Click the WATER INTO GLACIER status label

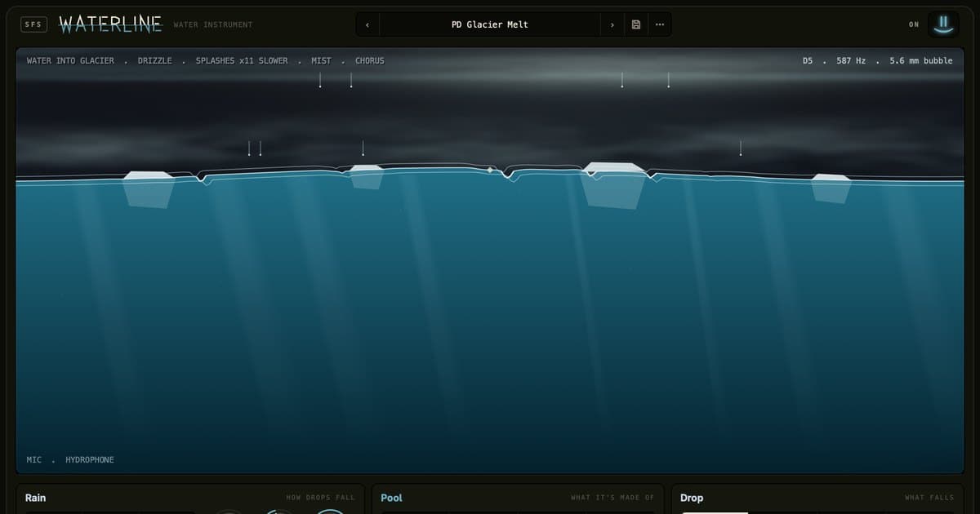(x=70, y=60)
